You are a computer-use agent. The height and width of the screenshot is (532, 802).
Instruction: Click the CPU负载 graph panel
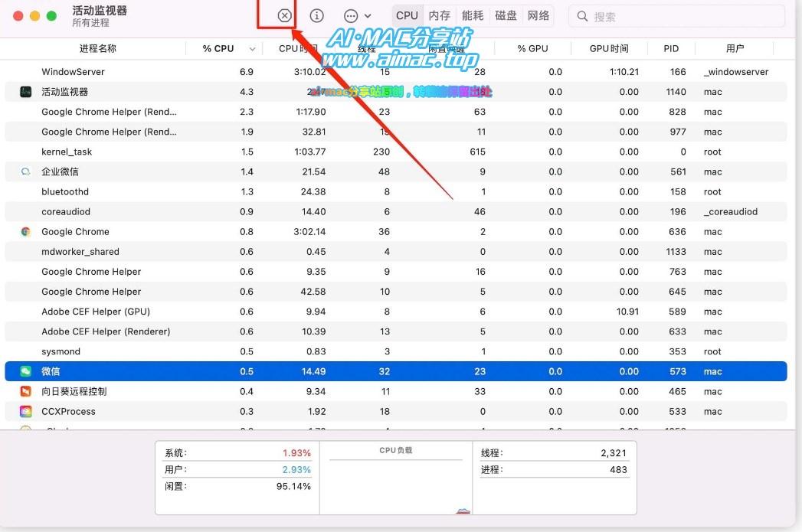[396, 478]
